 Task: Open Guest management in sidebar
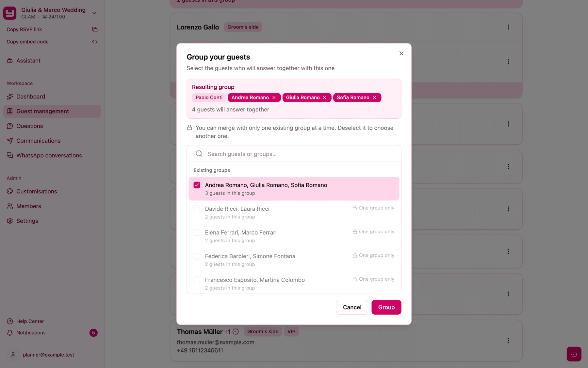52,111
